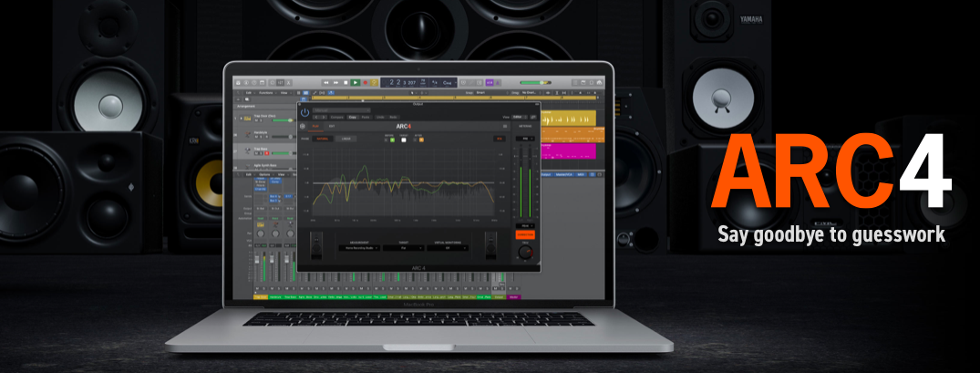Toggle the green BEFORE curve button

coord(393,140)
